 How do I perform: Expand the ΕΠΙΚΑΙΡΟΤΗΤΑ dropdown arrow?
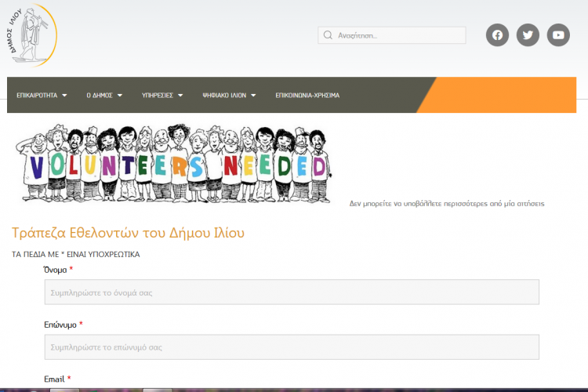click(x=64, y=96)
